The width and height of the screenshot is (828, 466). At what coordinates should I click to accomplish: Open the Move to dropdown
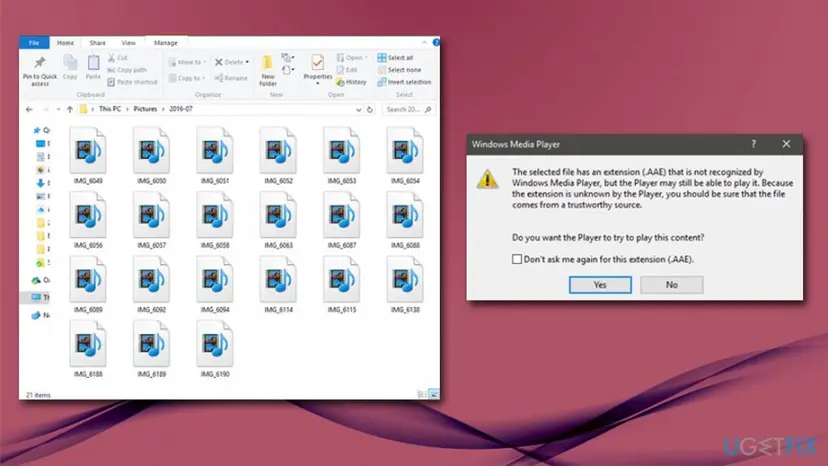point(187,62)
